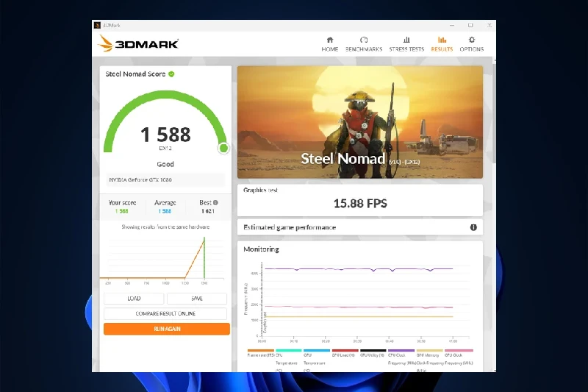Click the 3DMark title bar icon

(97, 25)
